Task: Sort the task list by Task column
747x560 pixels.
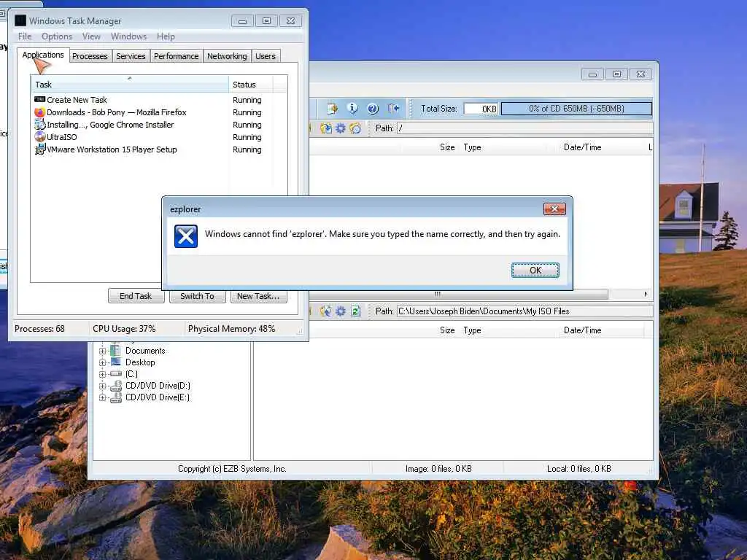Action: coord(130,85)
